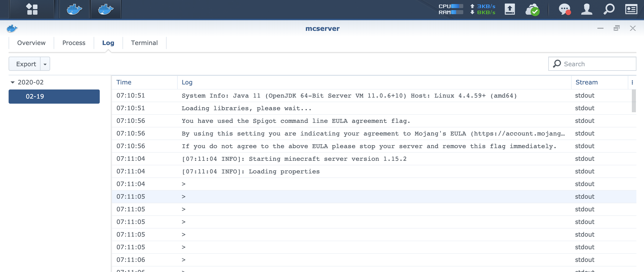
Task: Click the Docker whale icon beside mcserver title
Action: coord(12,28)
